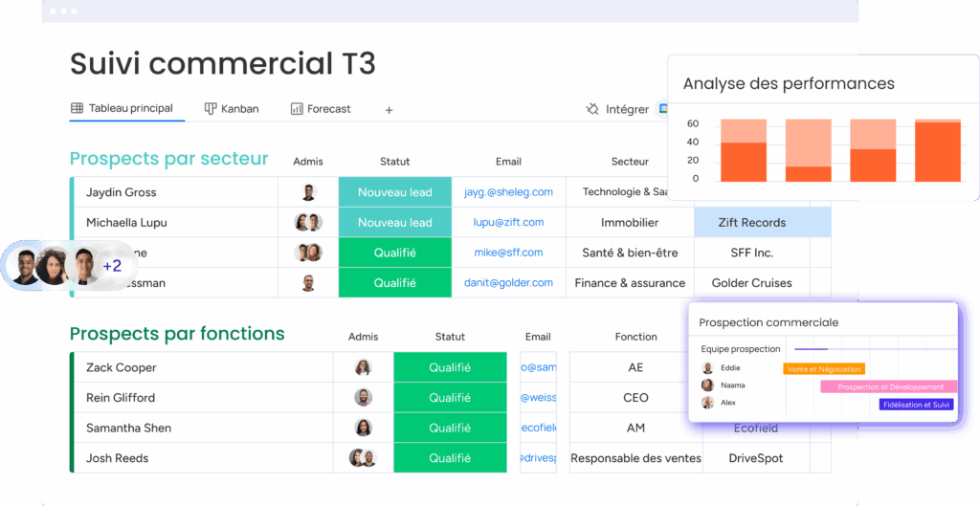
Task: Click the Tableau principal grid icon
Action: 77,108
